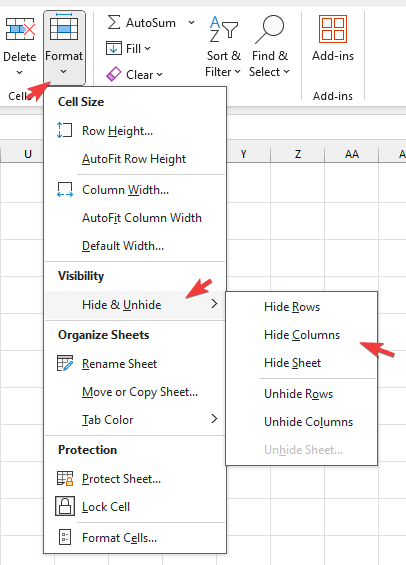
Task: Click the Delete cells icon
Action: point(20,29)
